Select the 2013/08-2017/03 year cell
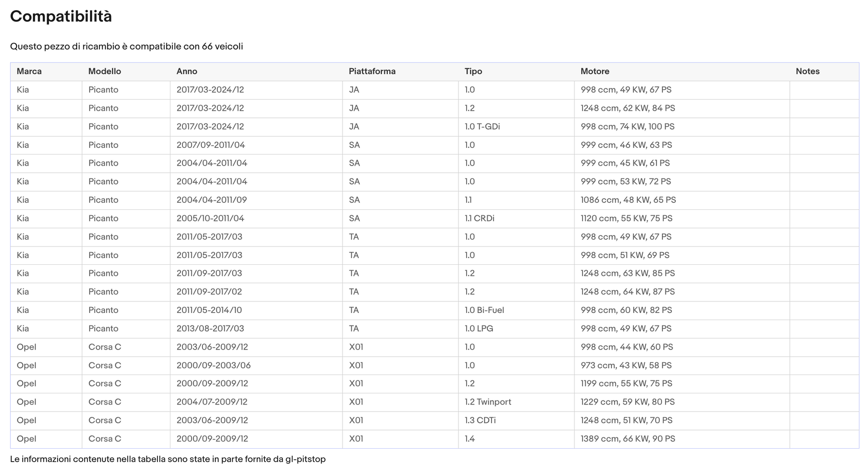Viewport: 868px width, 471px height. [256, 329]
